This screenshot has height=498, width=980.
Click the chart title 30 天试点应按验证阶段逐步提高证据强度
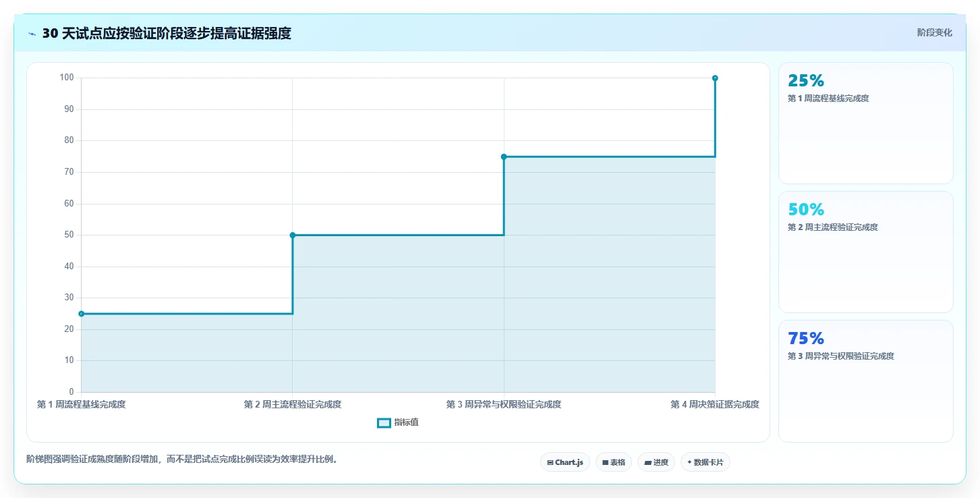pyautogui.click(x=167, y=33)
